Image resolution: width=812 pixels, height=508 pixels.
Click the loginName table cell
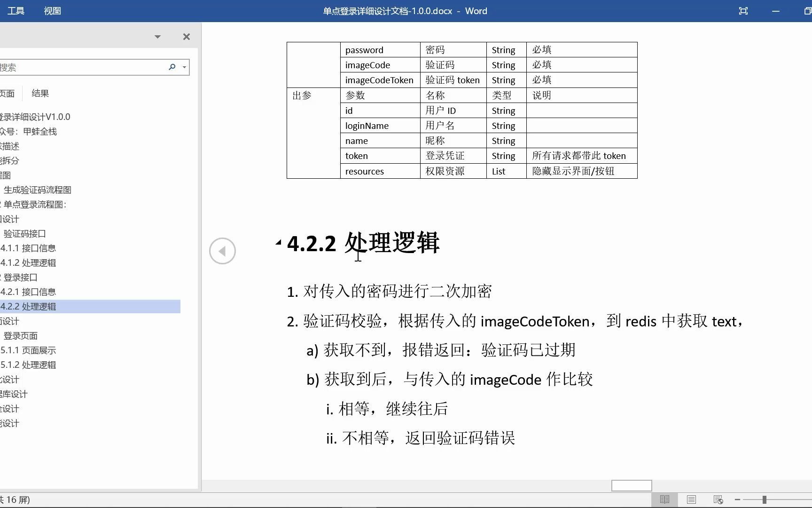[x=380, y=126]
